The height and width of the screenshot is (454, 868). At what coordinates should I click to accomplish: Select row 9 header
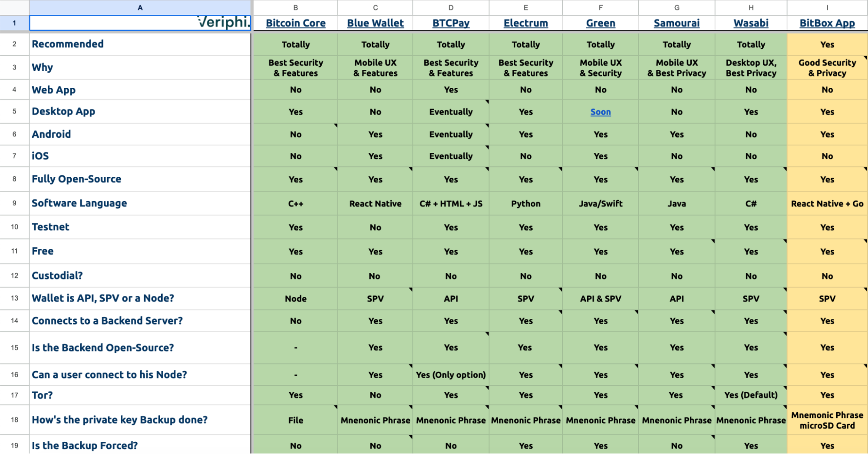[x=14, y=203]
